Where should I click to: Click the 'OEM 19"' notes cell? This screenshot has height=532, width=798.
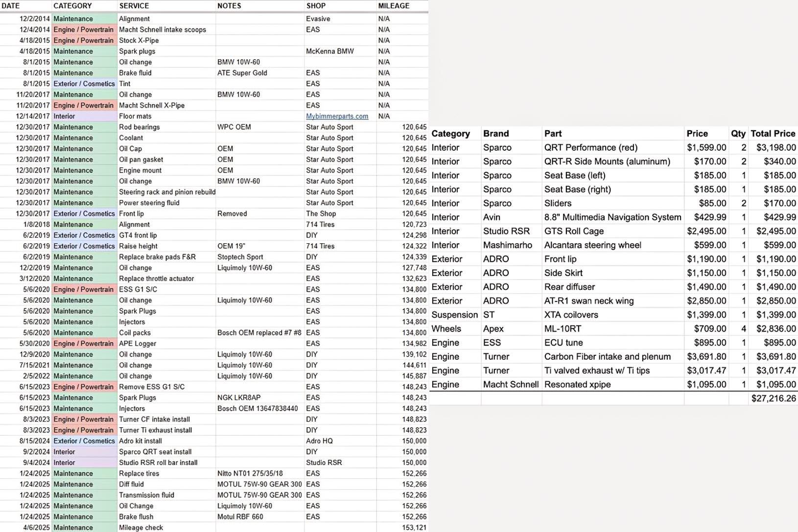[x=260, y=246]
